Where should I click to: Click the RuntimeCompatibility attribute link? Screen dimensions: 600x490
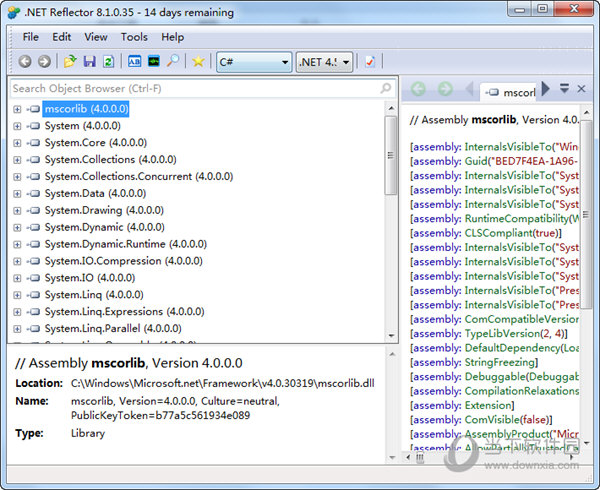[x=517, y=219]
